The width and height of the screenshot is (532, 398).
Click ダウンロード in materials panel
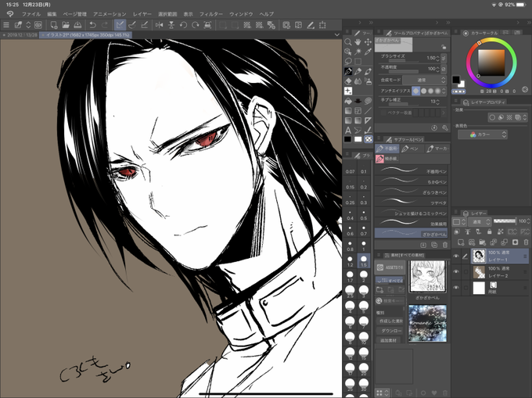tap(390, 331)
